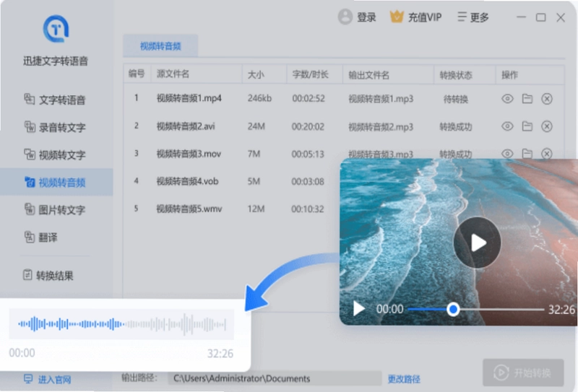Click the 录音转文字 sidebar icon
The height and width of the screenshot is (392, 578).
[29, 127]
